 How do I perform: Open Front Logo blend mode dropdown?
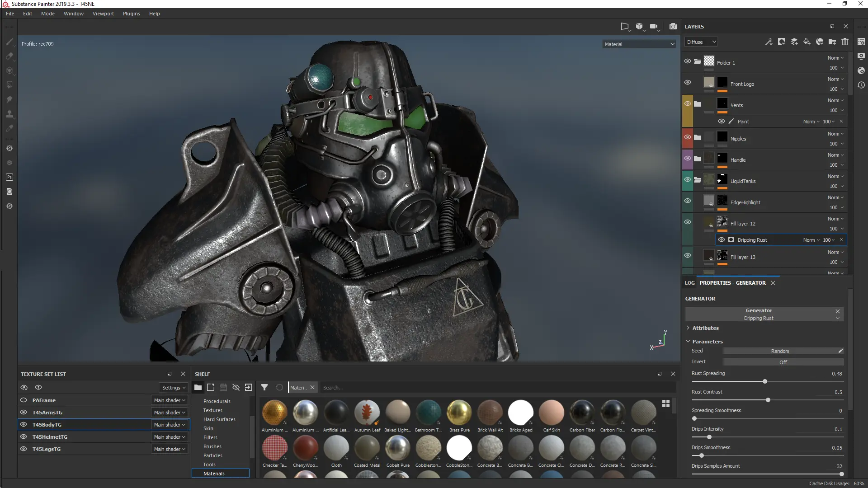(835, 79)
